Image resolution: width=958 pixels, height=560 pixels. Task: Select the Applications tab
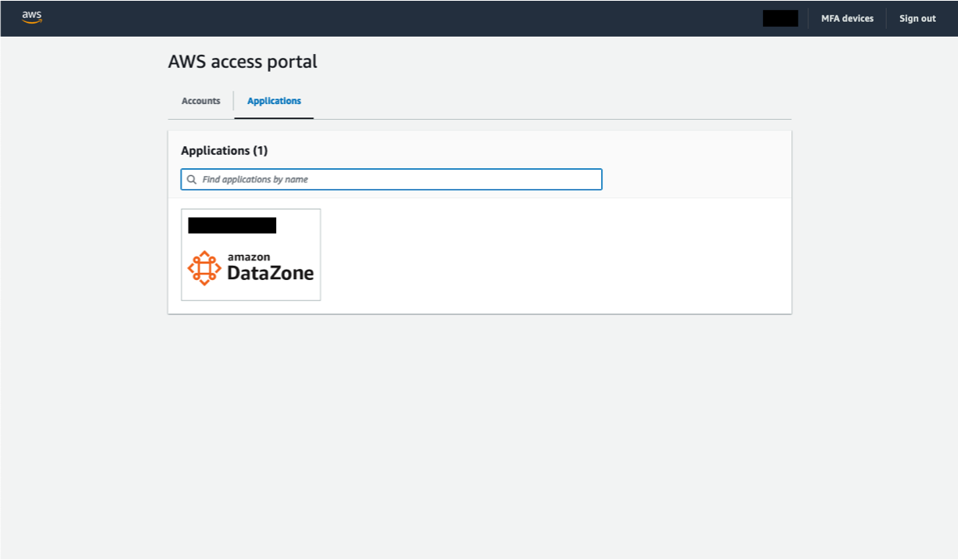[273, 100]
